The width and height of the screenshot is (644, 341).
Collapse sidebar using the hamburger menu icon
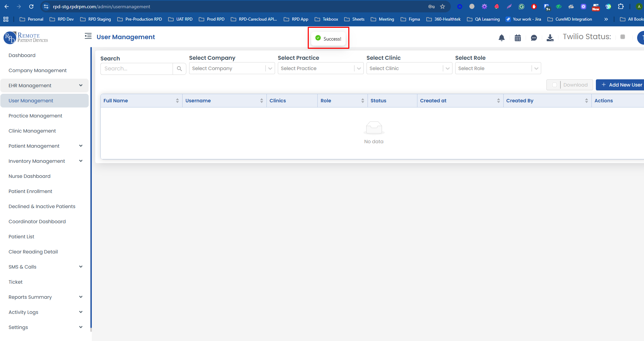(x=88, y=36)
